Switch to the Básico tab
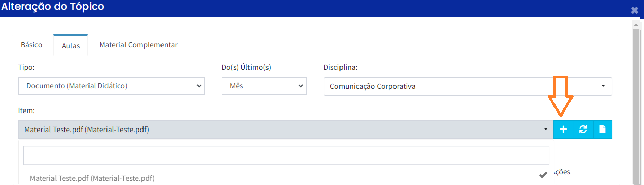This screenshot has width=644, height=185. point(31,45)
